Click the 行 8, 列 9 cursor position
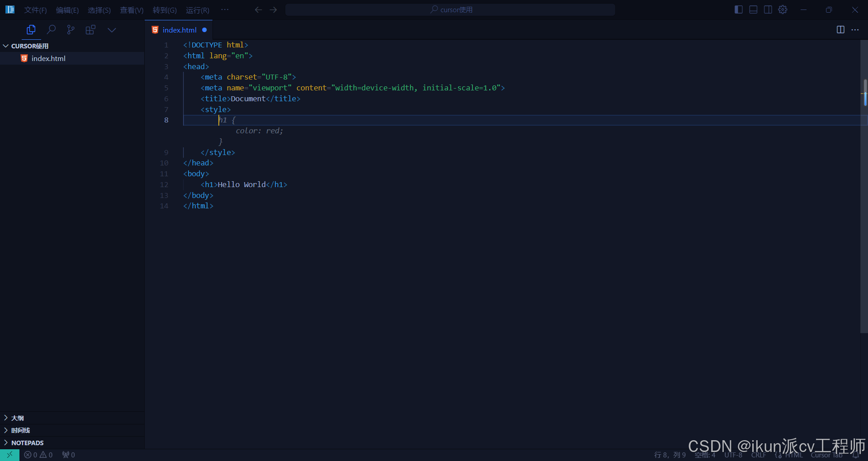Screen dimensions: 868x461 (x=670, y=455)
